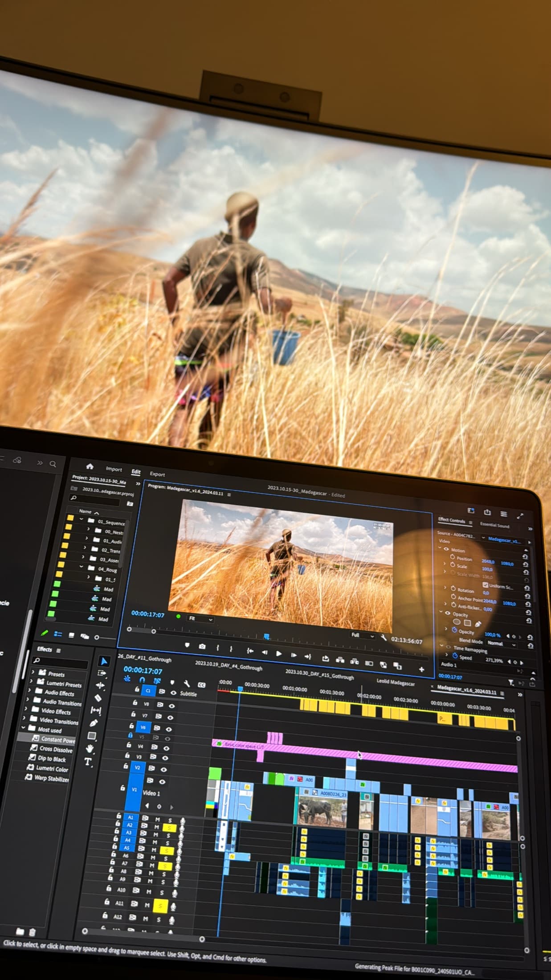Open the Full playback resolution dropdown
Screen dimensions: 551x980
(362, 635)
